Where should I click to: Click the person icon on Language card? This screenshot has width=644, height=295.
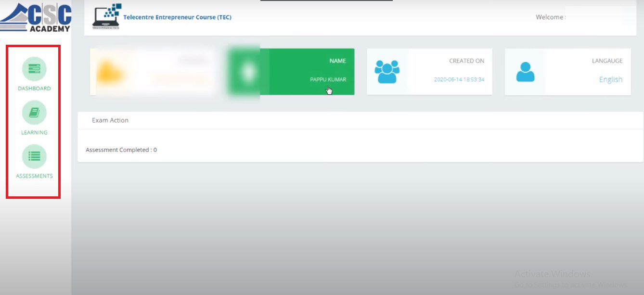pyautogui.click(x=526, y=71)
